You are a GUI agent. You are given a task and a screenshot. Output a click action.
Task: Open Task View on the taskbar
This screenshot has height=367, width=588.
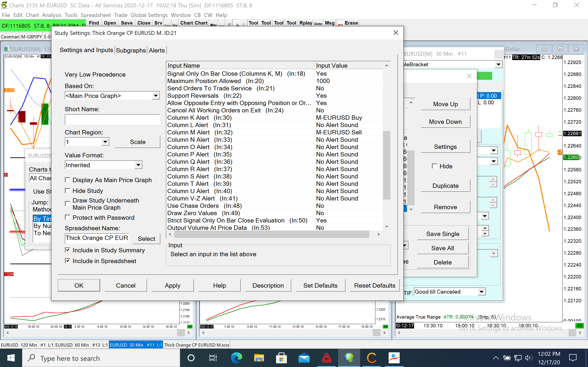pos(213,358)
